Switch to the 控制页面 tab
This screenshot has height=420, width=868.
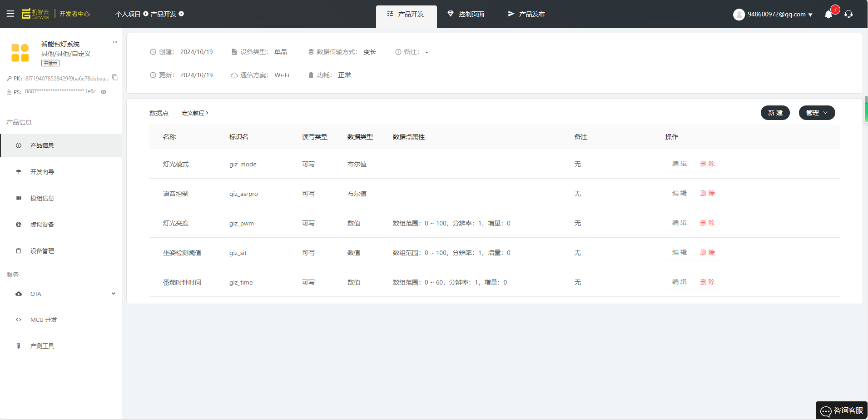pyautogui.click(x=466, y=14)
